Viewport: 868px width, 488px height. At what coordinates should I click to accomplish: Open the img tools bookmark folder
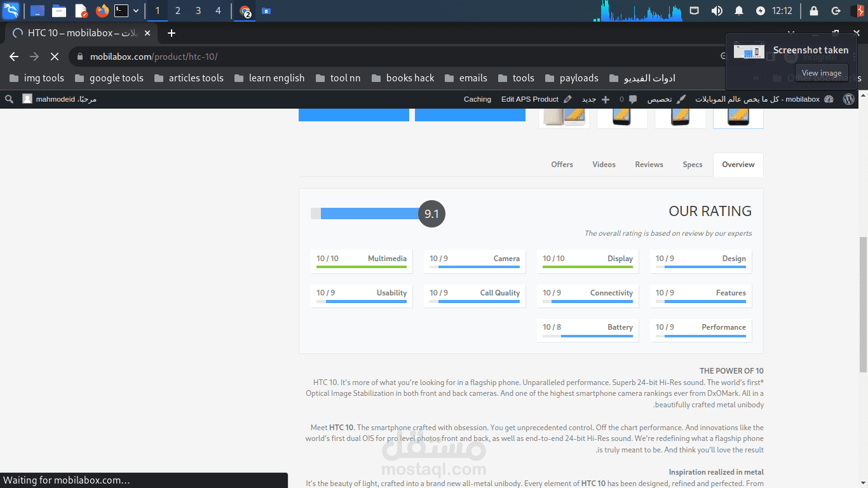click(x=36, y=78)
